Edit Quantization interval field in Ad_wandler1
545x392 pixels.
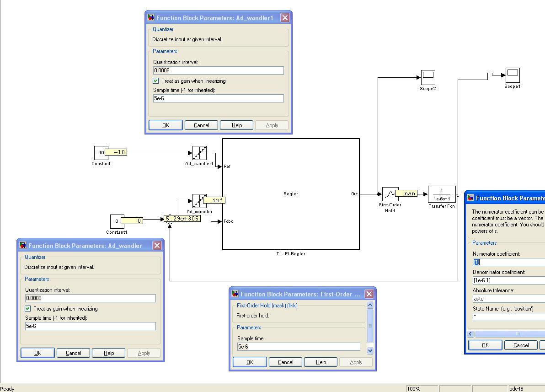(218, 70)
